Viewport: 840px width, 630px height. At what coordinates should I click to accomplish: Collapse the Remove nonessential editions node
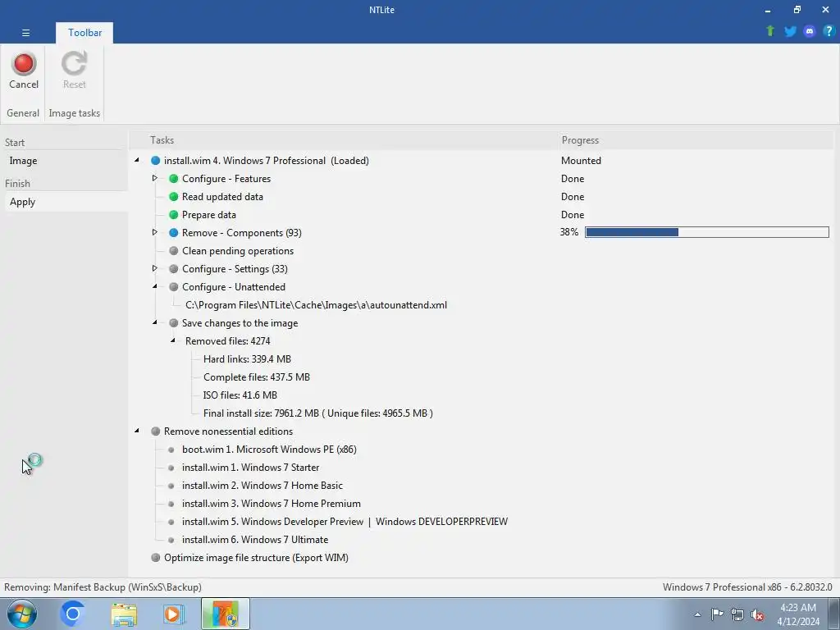coord(137,431)
